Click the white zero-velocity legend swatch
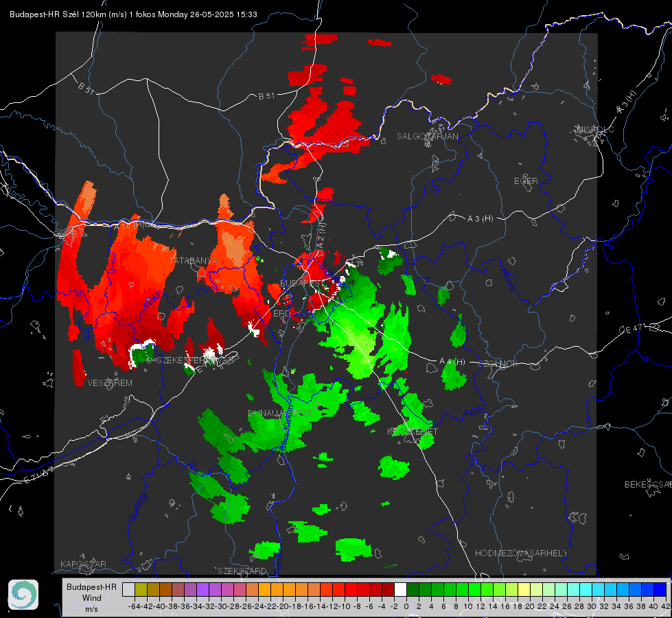672x618 pixels. pos(400,589)
